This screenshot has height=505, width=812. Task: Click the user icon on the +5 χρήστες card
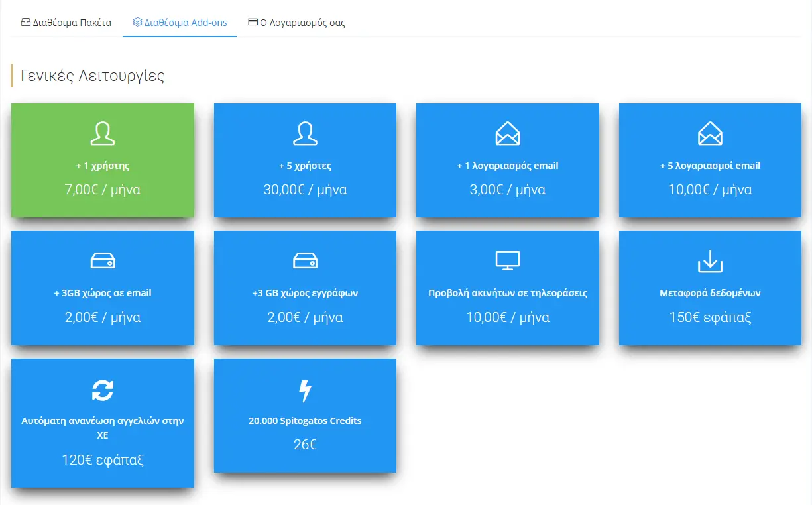point(305,133)
